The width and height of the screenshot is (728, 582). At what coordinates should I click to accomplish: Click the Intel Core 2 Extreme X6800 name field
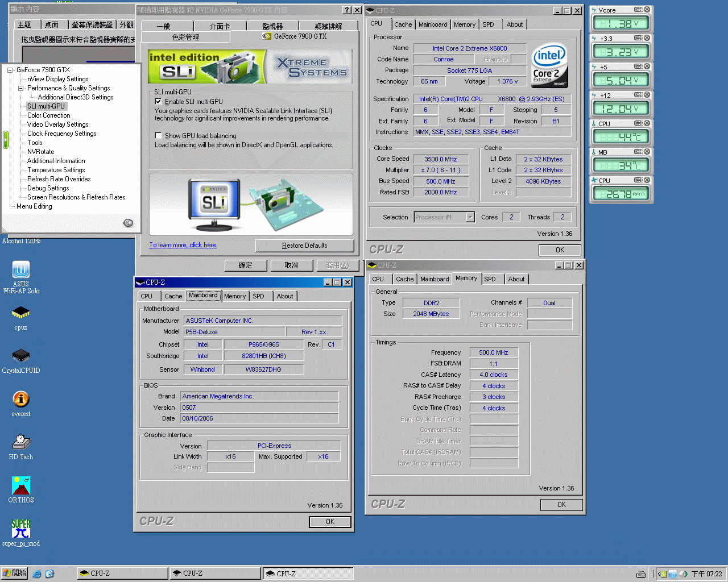click(x=470, y=48)
